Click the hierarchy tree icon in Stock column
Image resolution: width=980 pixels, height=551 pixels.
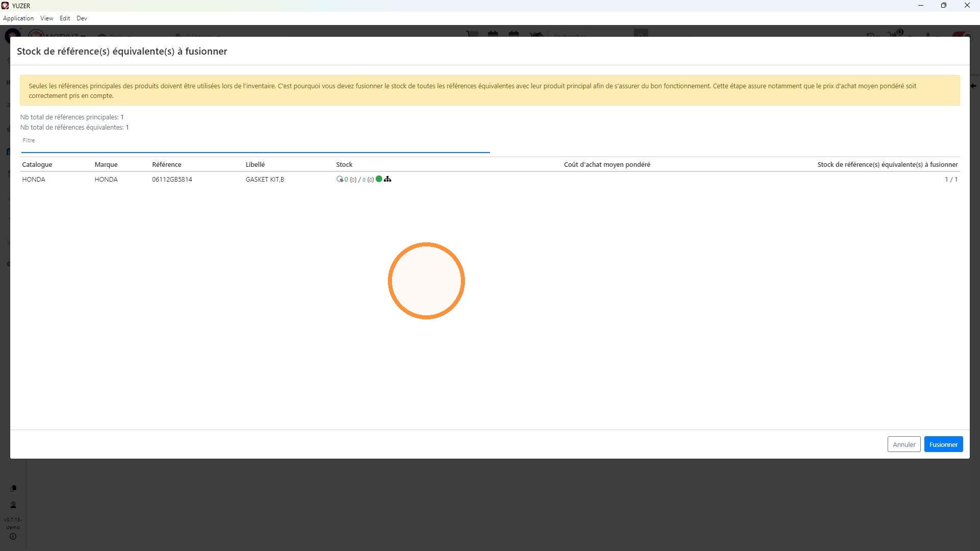387,179
